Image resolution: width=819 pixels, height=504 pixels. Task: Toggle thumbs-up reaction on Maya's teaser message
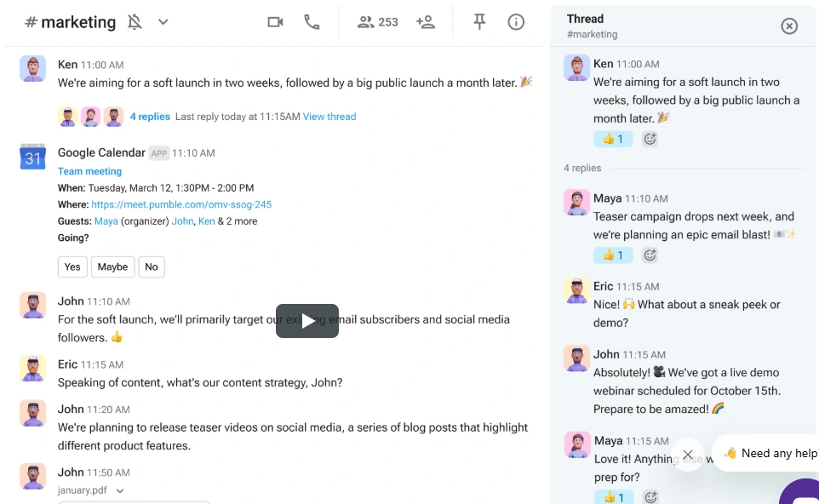(613, 255)
